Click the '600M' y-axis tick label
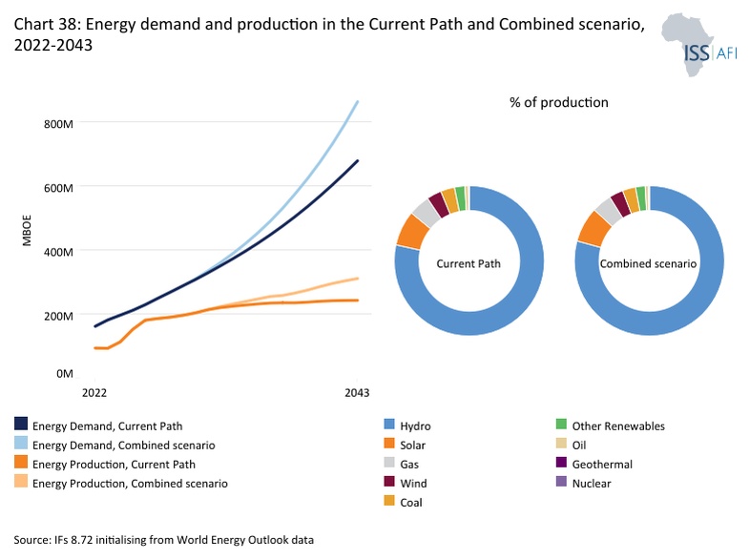The height and width of the screenshot is (560, 750). tap(58, 188)
